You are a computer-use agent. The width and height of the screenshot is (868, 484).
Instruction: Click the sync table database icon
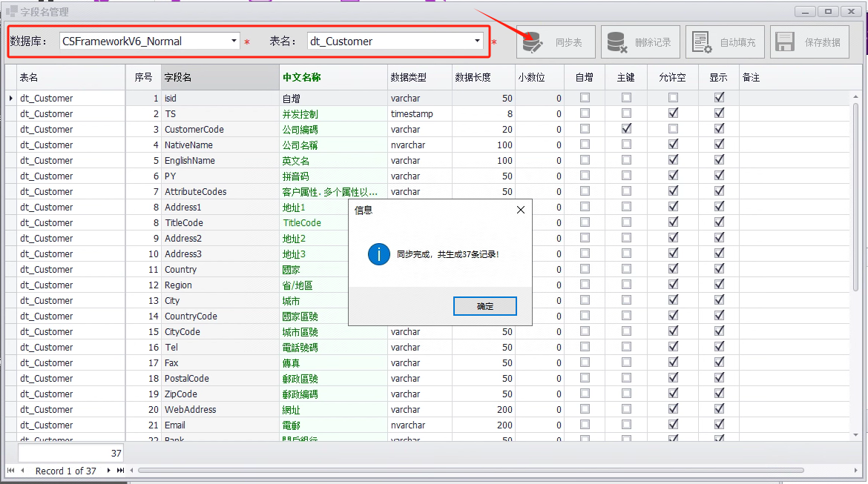point(533,42)
